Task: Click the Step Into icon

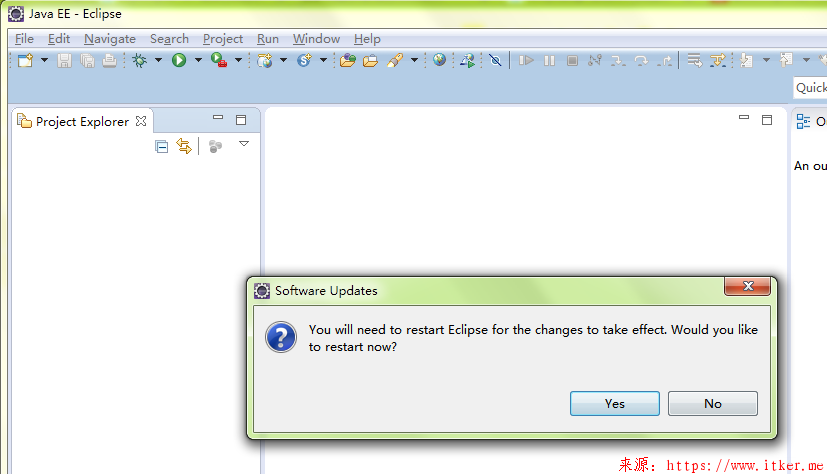Action: point(618,61)
